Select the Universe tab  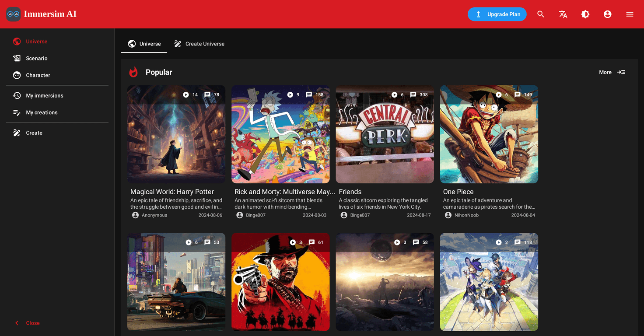[x=144, y=44]
